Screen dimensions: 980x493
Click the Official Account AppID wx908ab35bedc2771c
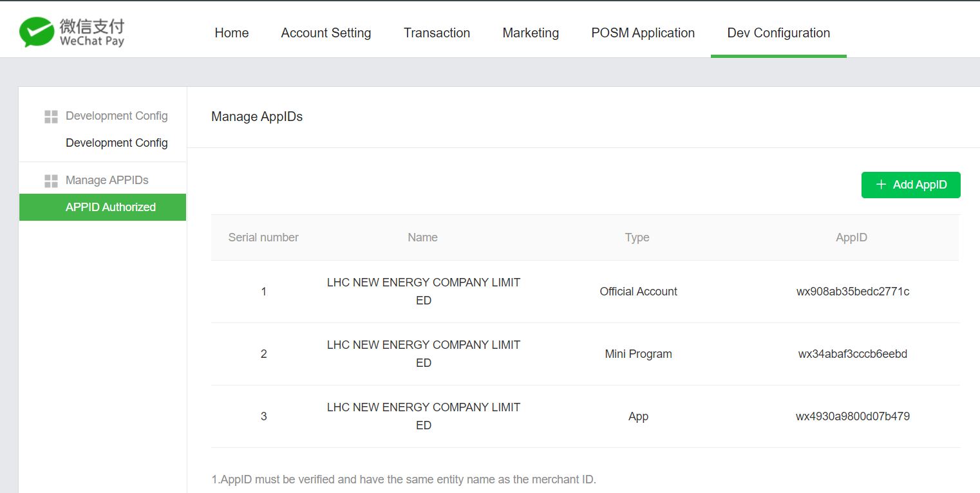[853, 292]
